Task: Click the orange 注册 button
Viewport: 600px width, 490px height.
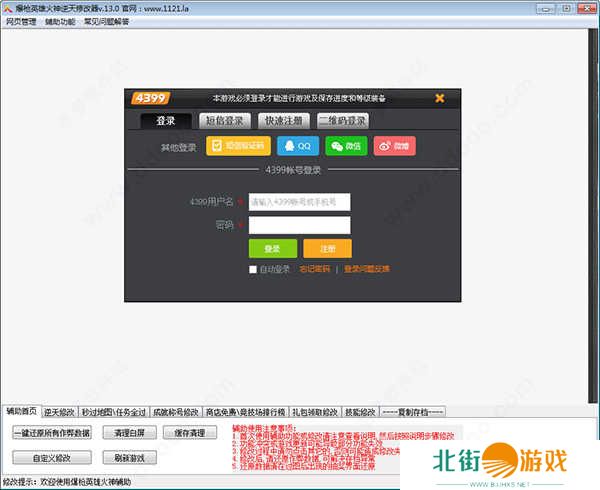Action: tap(327, 248)
